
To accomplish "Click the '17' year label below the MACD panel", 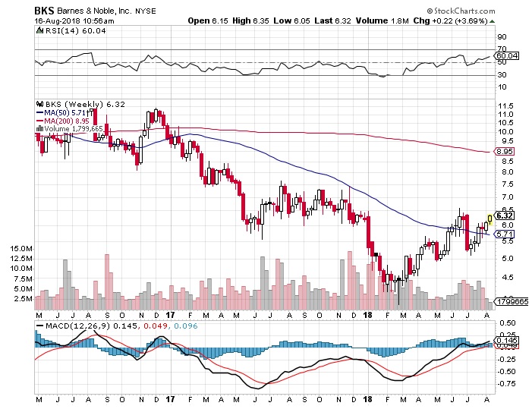I will pyautogui.click(x=170, y=399).
